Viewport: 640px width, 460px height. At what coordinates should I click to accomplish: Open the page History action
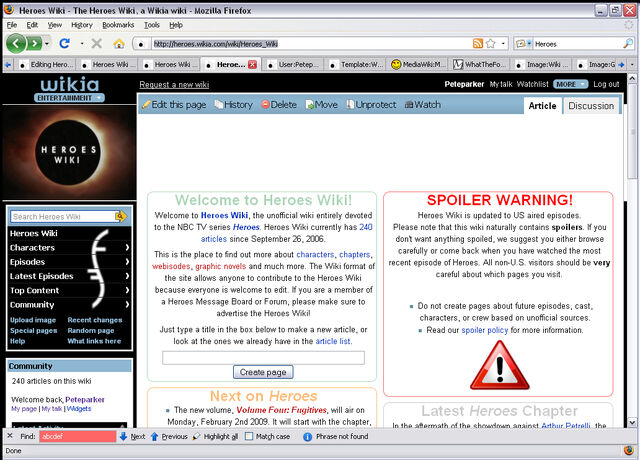coord(233,104)
